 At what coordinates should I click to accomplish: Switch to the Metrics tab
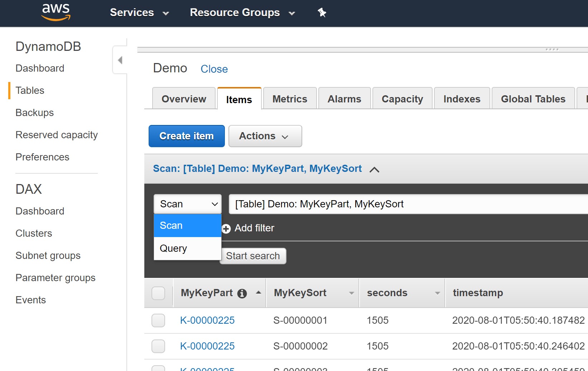290,99
